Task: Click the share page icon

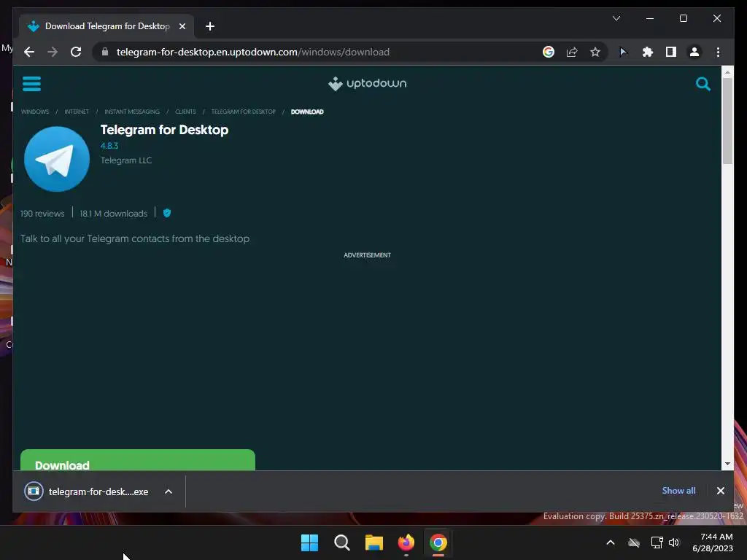Action: tap(572, 52)
